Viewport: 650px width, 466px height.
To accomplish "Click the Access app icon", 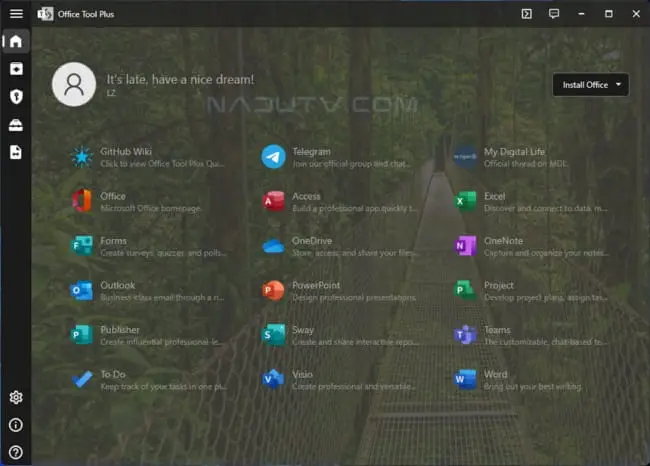I will click(x=274, y=201).
